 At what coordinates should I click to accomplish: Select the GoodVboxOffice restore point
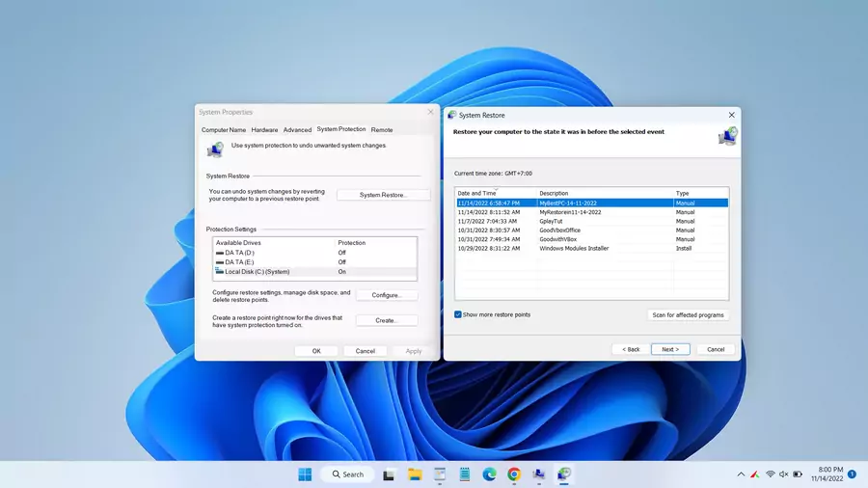click(592, 230)
